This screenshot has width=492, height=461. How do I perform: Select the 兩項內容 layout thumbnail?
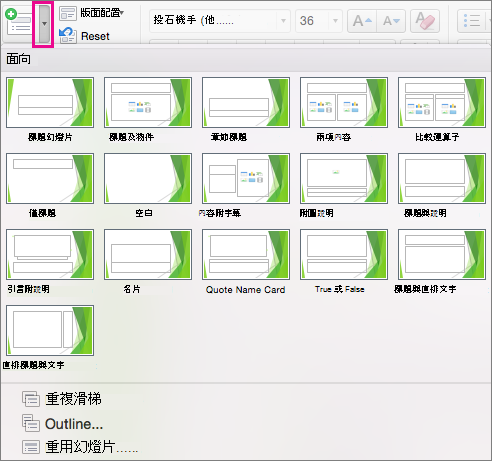[x=344, y=103]
